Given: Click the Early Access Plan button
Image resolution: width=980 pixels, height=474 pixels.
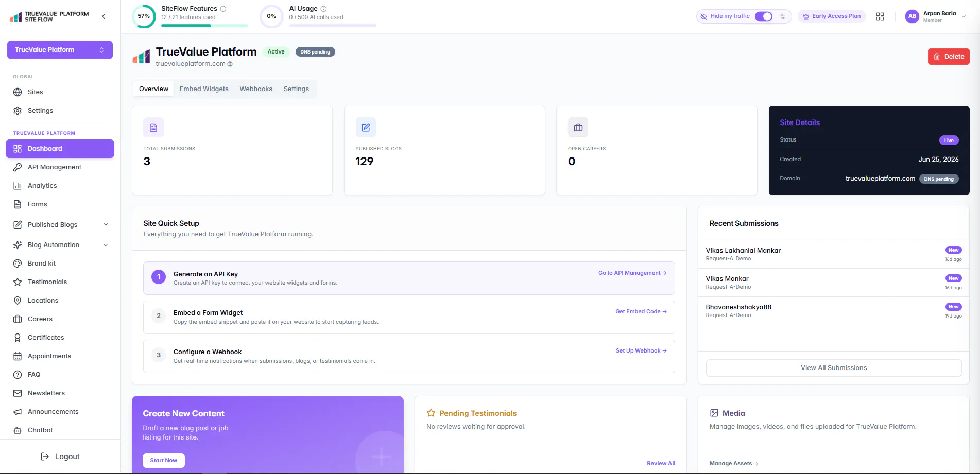Looking at the screenshot, I should pos(832,16).
